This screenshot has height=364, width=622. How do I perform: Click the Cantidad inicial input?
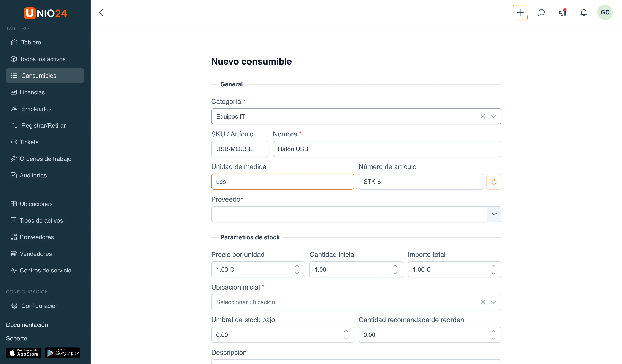[356, 269]
